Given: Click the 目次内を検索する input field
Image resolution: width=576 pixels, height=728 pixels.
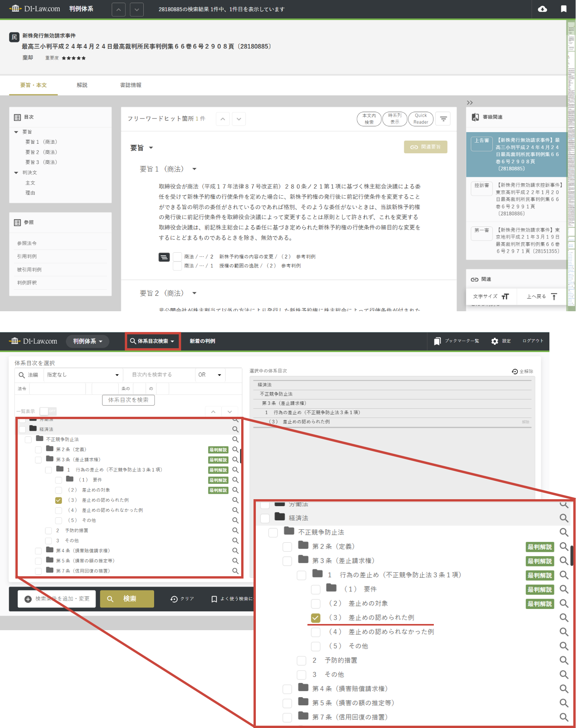Looking at the screenshot, I should pyautogui.click(x=159, y=375).
